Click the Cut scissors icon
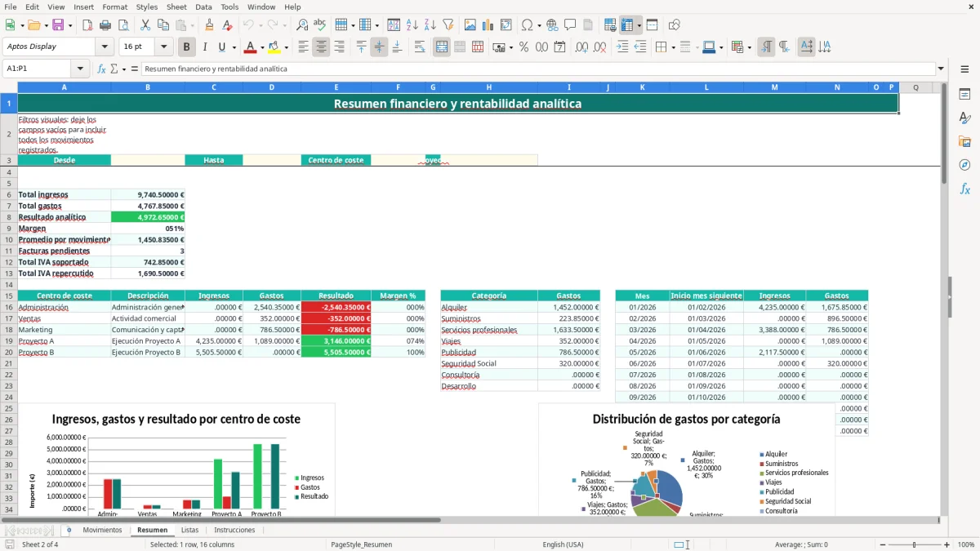This screenshot has width=980, height=551. [145, 24]
